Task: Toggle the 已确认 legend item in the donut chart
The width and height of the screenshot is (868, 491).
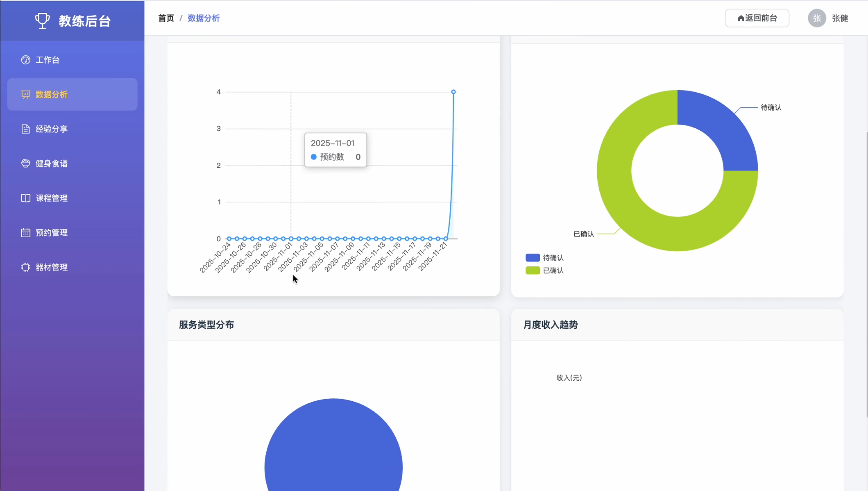Action: tap(553, 271)
